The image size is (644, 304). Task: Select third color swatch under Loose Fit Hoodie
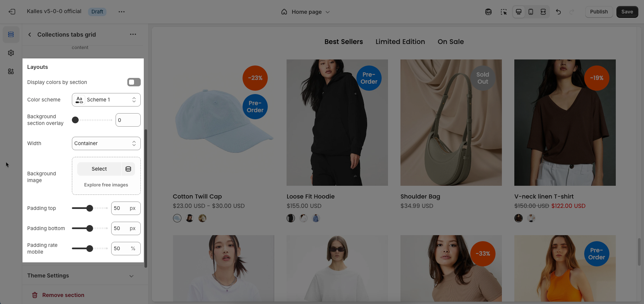(x=316, y=218)
